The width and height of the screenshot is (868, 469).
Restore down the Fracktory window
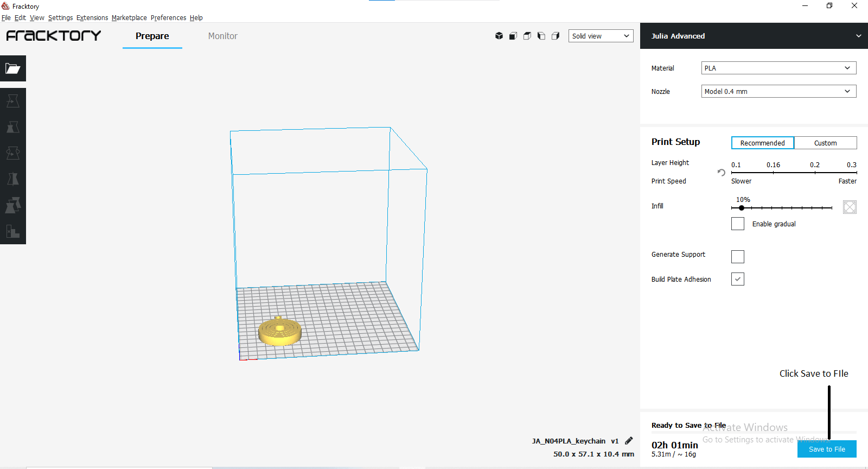(829, 6)
